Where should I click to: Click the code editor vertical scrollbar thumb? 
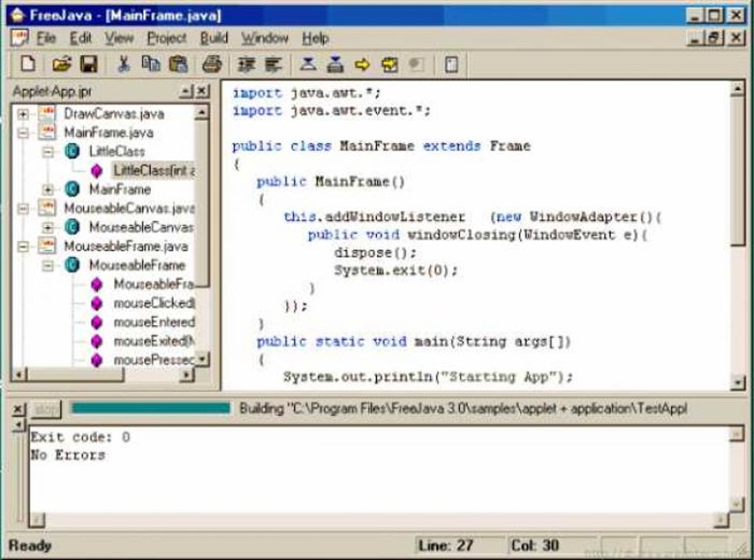click(x=737, y=173)
